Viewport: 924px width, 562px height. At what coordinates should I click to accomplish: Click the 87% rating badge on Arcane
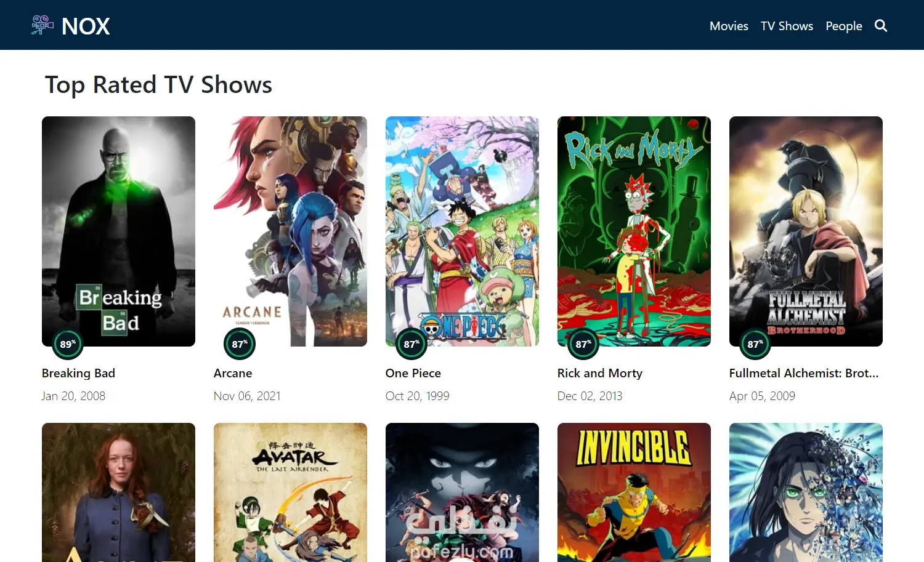[240, 344]
